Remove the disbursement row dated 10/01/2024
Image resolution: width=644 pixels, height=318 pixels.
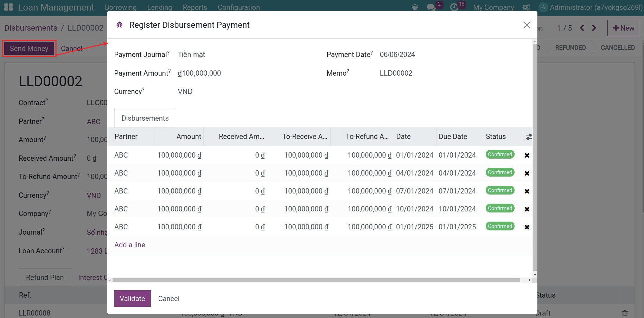(527, 209)
